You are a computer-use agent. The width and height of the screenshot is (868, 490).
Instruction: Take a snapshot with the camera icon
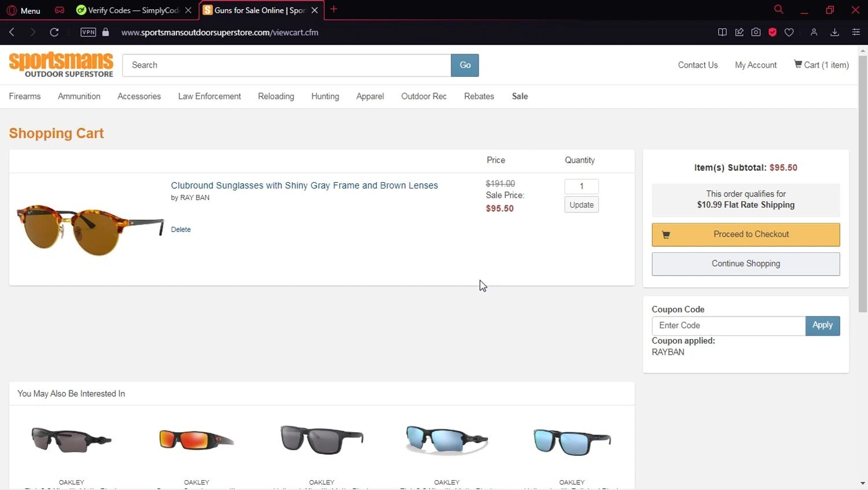(756, 32)
